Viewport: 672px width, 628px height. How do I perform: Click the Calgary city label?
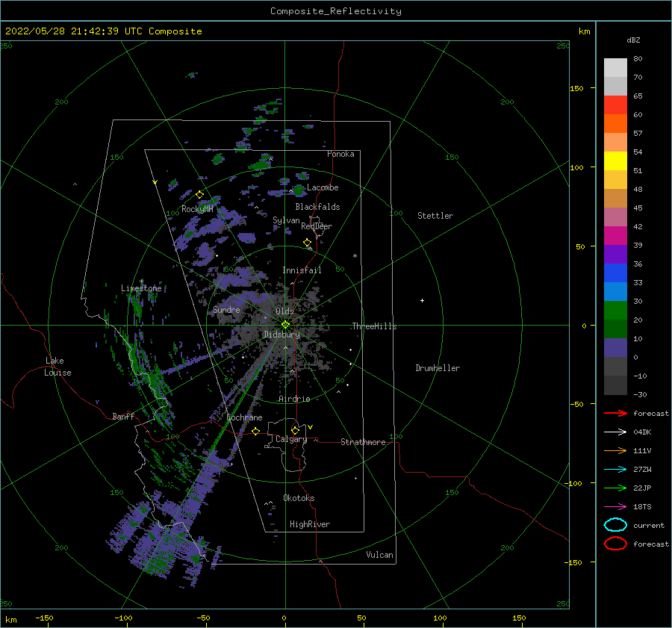click(x=291, y=439)
